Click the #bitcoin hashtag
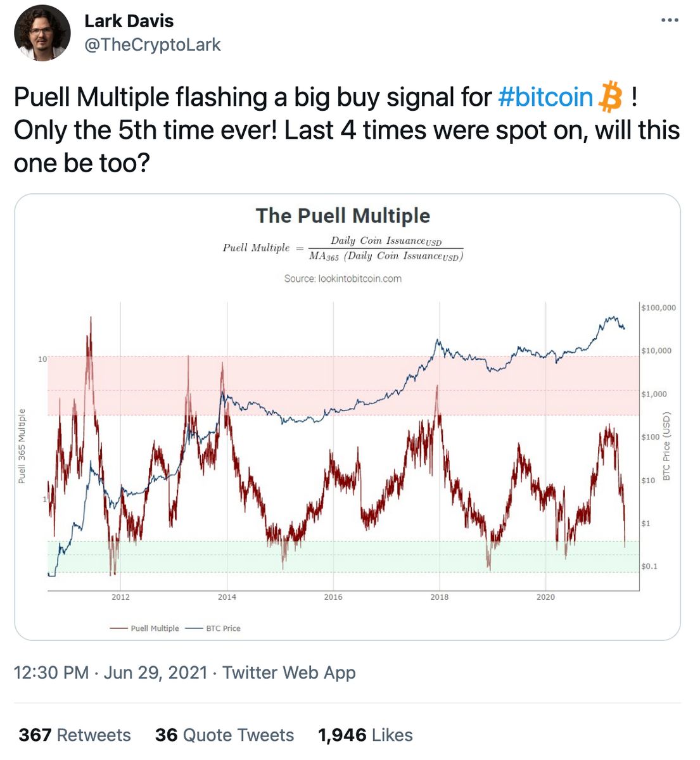 point(545,98)
